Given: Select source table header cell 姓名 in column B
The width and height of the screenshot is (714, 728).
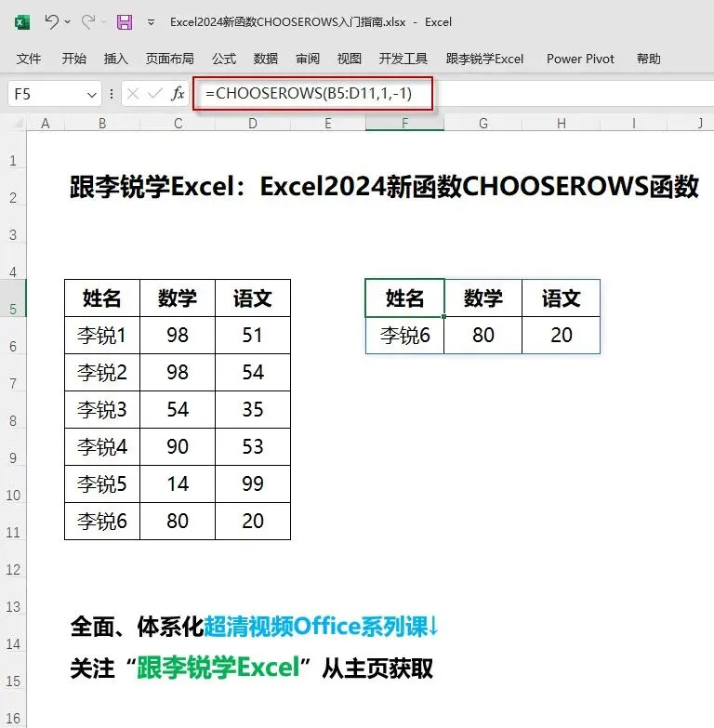Looking at the screenshot, I should pyautogui.click(x=102, y=298).
